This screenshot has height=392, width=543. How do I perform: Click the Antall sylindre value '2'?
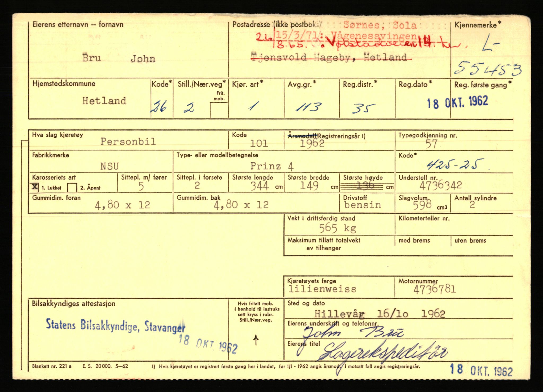click(x=472, y=205)
